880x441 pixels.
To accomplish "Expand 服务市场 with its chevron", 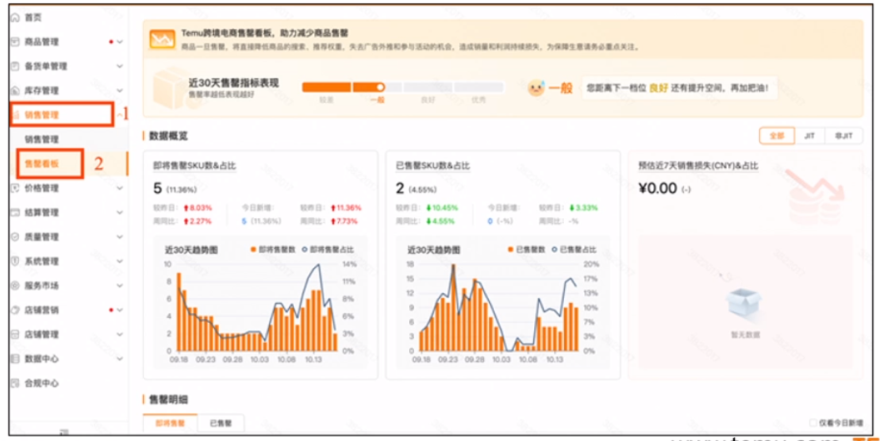I will coord(120,286).
